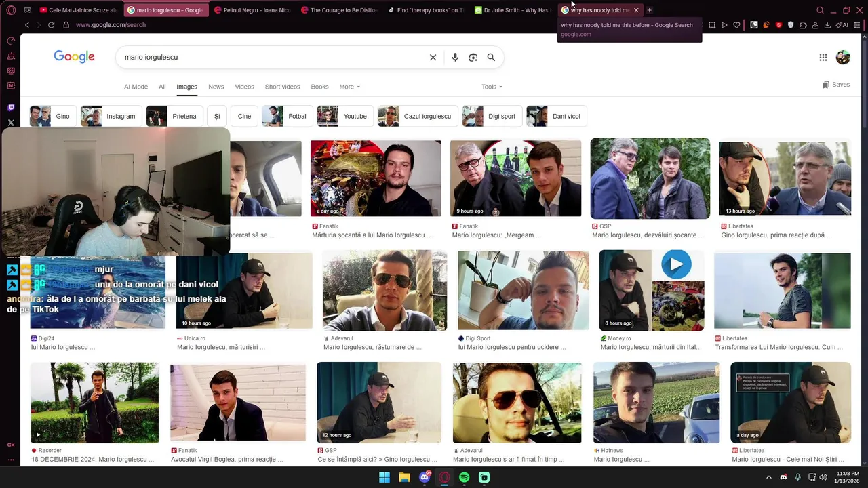The image size is (868, 488).
Task: Open the Windows Start menu
Action: click(x=384, y=477)
